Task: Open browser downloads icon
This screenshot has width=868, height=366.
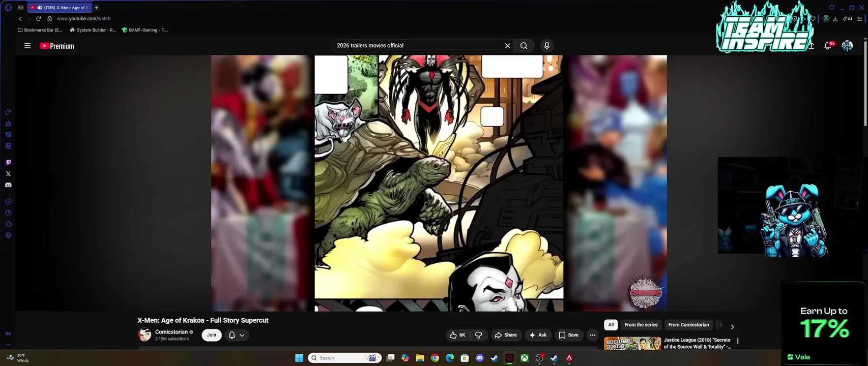Action: pyautogui.click(x=835, y=19)
